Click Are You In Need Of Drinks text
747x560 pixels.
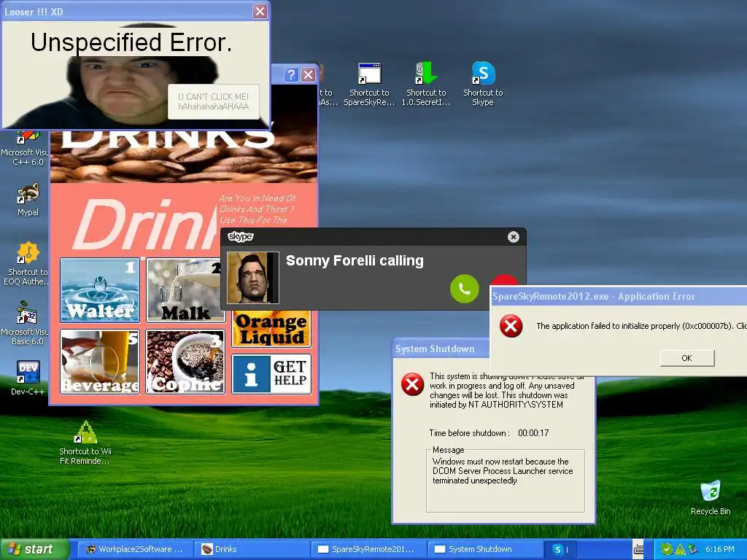coord(258,209)
